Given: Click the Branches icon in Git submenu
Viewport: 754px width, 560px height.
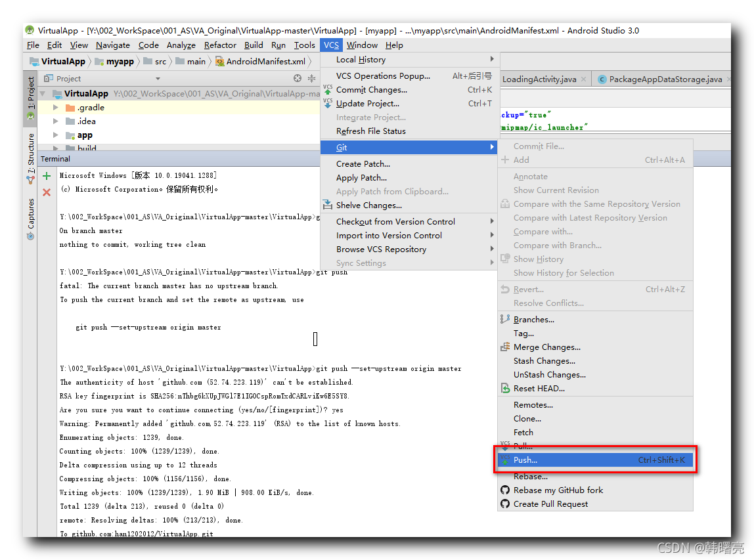Looking at the screenshot, I should (505, 319).
